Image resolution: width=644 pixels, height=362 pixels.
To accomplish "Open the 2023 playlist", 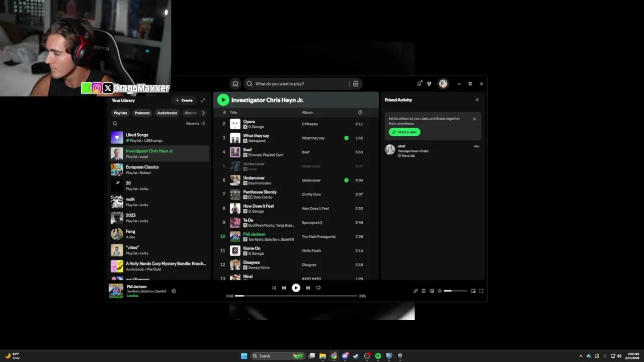I will [x=160, y=218].
